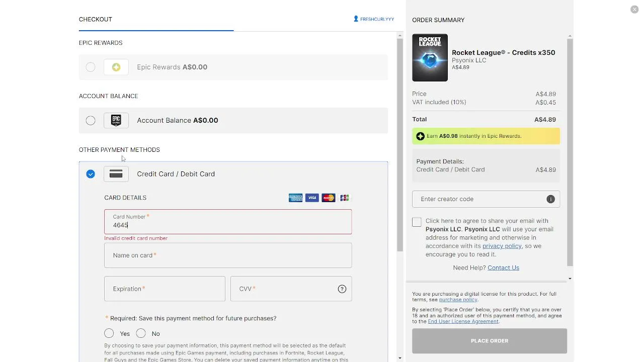This screenshot has height=362, width=644.
Task: Click the Contact Us link
Action: pos(503,267)
